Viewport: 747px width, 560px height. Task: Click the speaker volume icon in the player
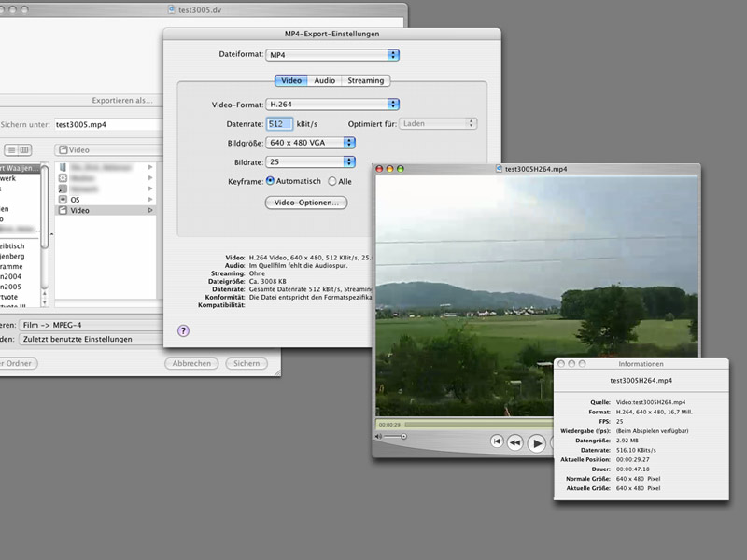380,436
